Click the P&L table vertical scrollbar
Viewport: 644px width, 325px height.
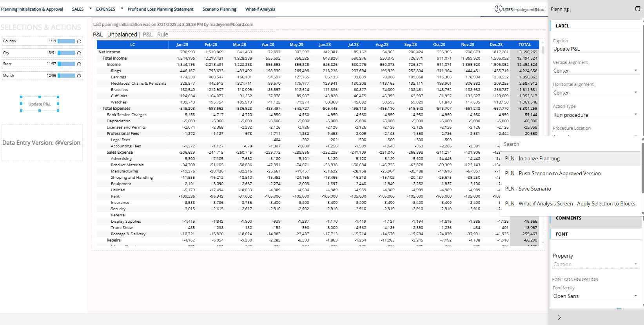(x=543, y=50)
